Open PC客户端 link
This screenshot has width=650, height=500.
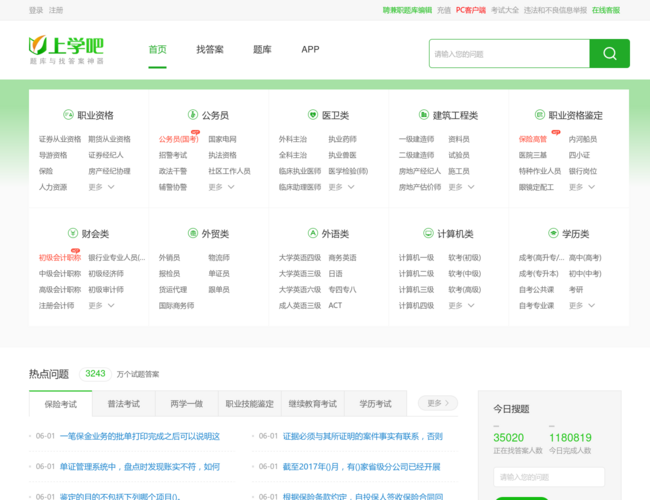point(471,10)
